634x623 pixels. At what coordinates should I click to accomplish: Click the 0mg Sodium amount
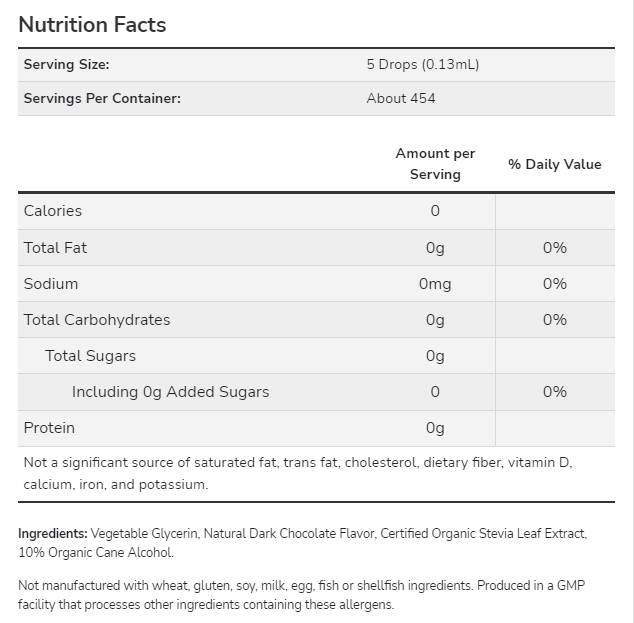point(435,284)
